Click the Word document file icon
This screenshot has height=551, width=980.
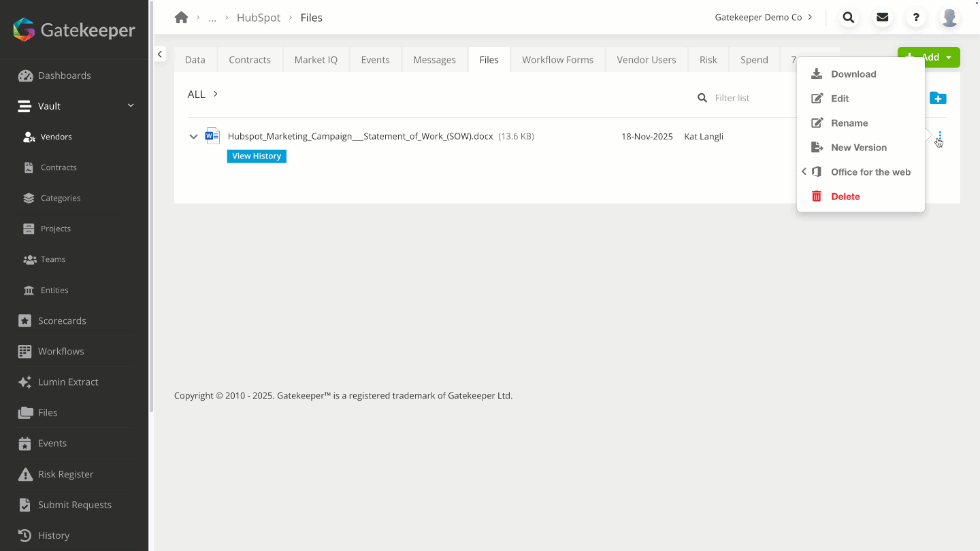[x=212, y=136]
